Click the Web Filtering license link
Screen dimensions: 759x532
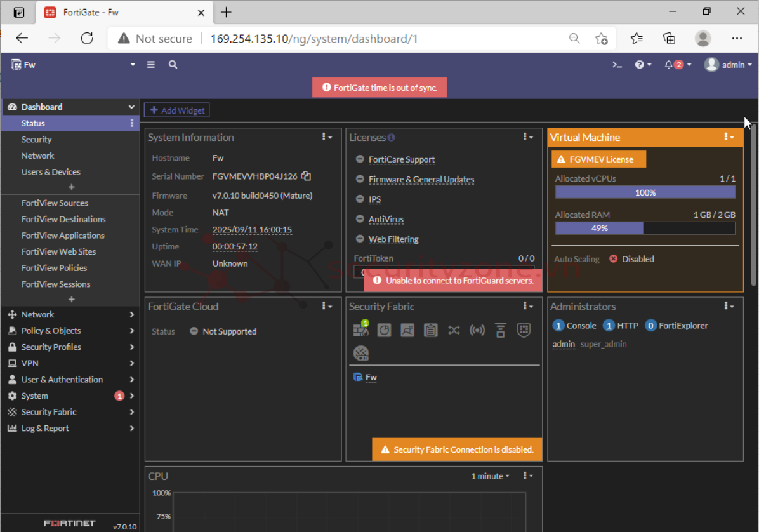[393, 239]
